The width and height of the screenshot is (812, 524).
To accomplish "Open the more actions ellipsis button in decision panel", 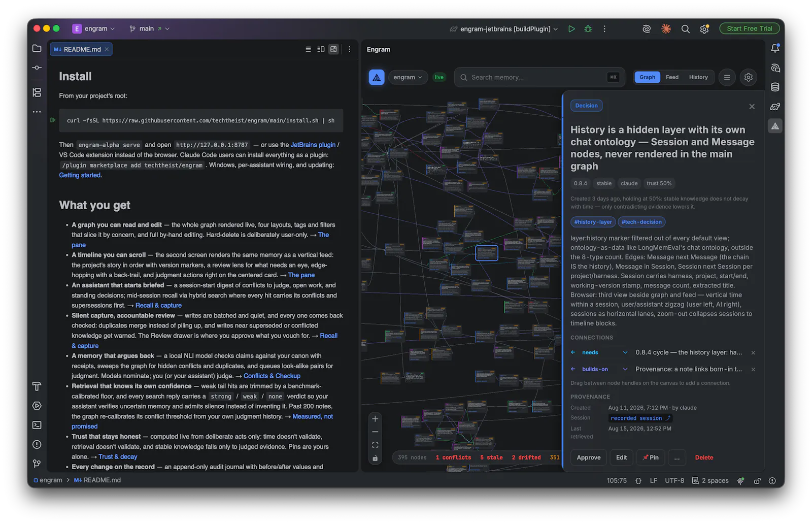I will click(x=676, y=457).
